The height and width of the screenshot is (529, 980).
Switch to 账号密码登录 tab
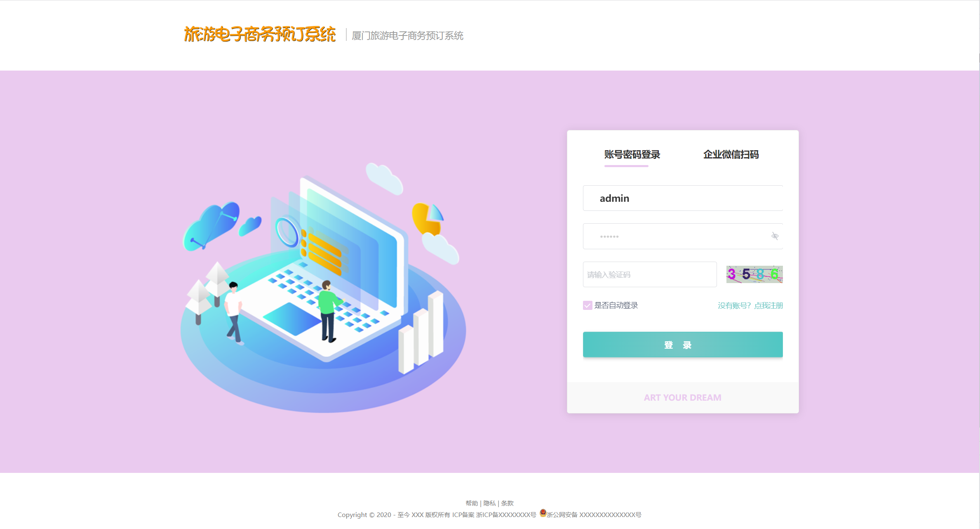click(632, 155)
